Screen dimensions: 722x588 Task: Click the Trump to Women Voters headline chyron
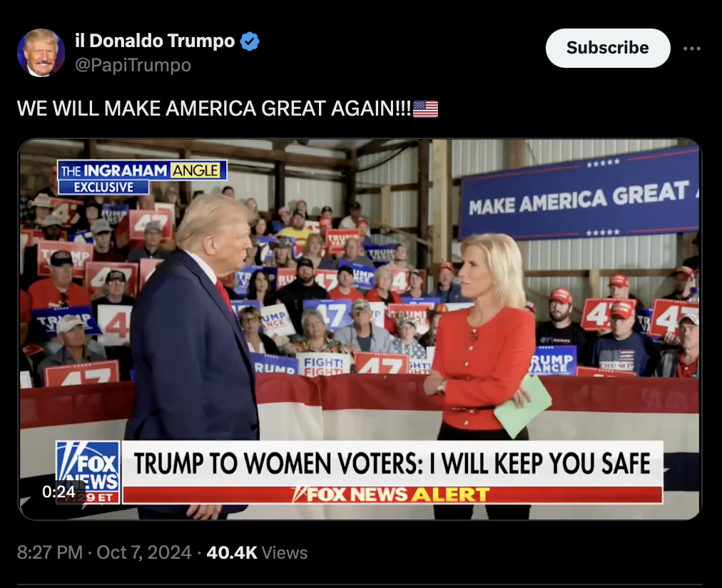point(392,463)
